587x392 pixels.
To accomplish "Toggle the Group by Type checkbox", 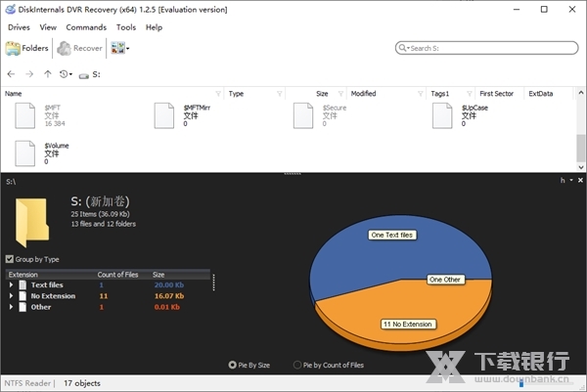I will tap(10, 259).
